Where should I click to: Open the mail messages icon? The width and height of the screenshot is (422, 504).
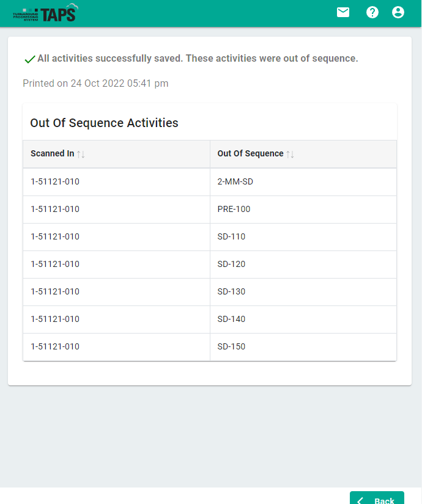(x=343, y=12)
